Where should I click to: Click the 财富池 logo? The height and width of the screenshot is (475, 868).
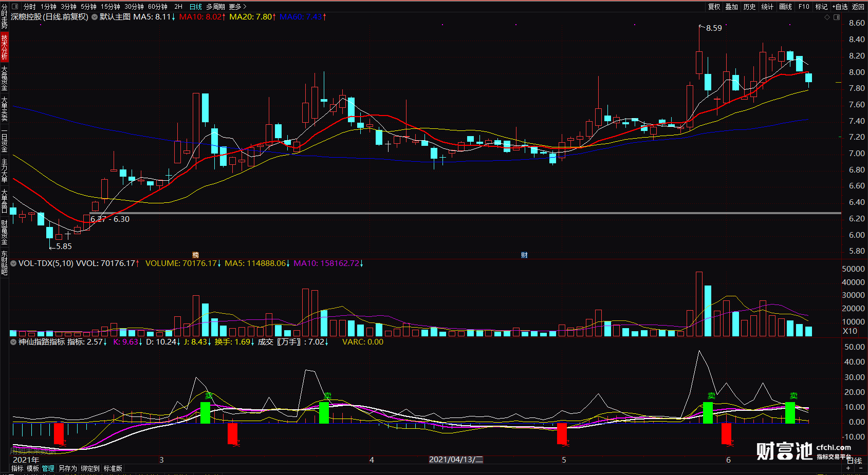click(x=784, y=451)
